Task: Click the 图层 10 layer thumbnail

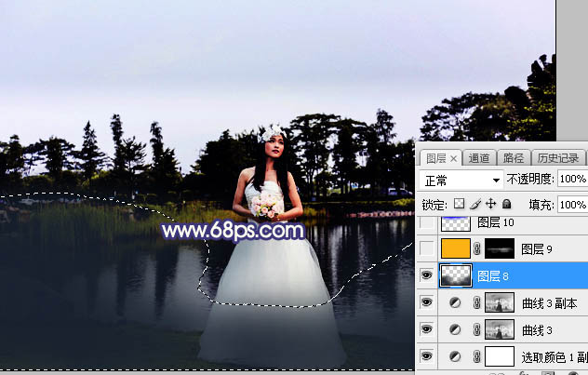Action: [x=456, y=223]
